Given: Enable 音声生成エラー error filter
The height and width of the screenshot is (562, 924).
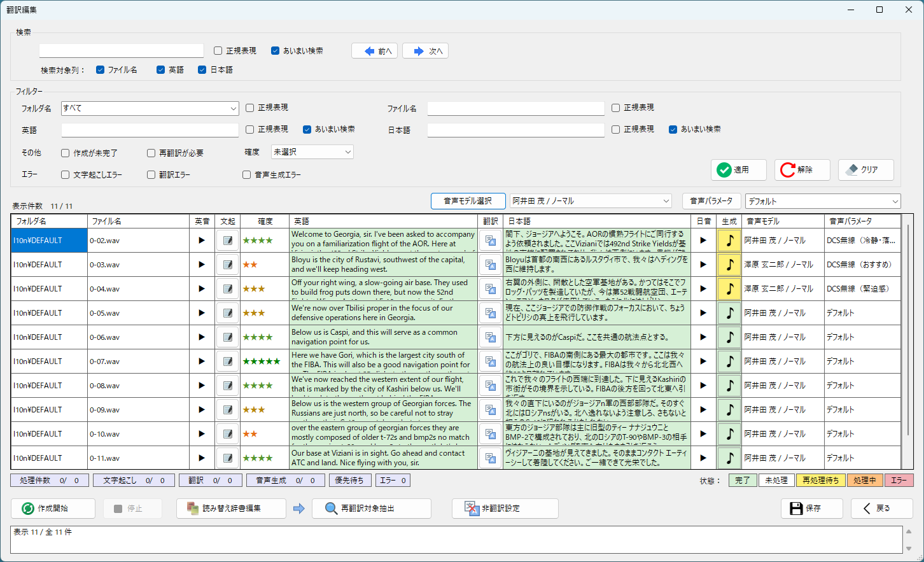Looking at the screenshot, I should pyautogui.click(x=247, y=175).
